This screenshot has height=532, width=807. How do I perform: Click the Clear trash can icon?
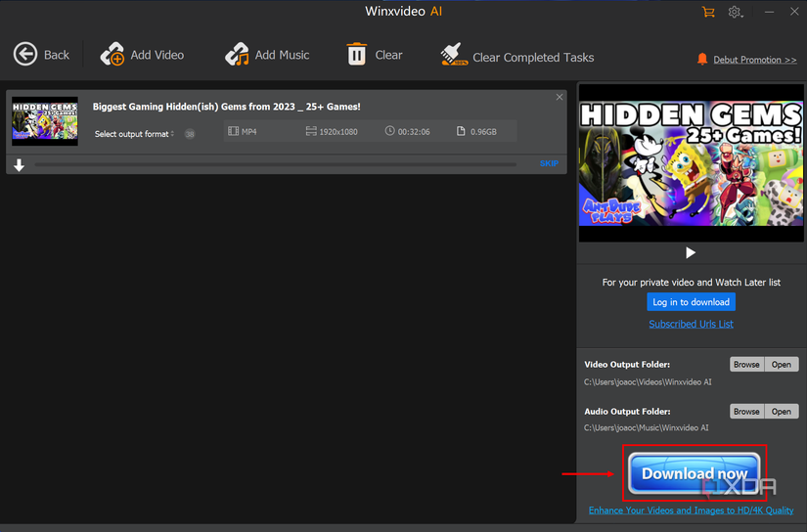(x=356, y=54)
